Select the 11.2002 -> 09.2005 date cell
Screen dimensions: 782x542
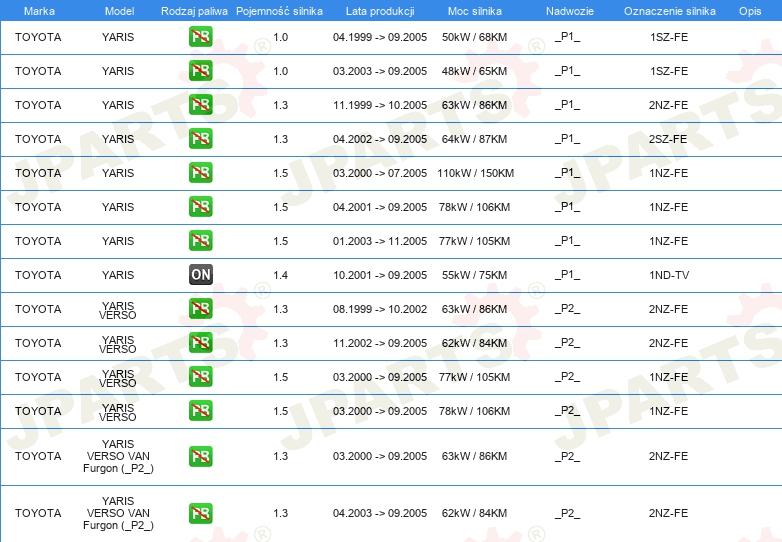380,343
